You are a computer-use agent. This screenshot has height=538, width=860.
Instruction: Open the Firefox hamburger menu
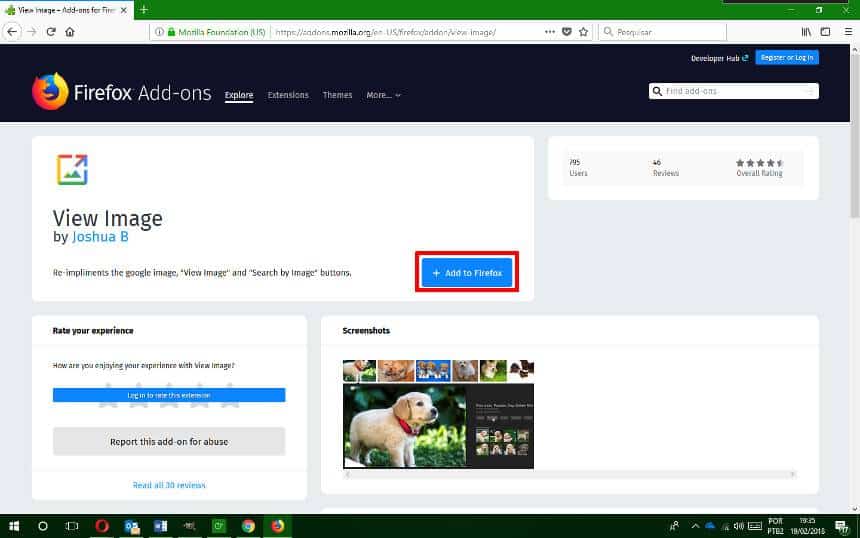tap(848, 32)
